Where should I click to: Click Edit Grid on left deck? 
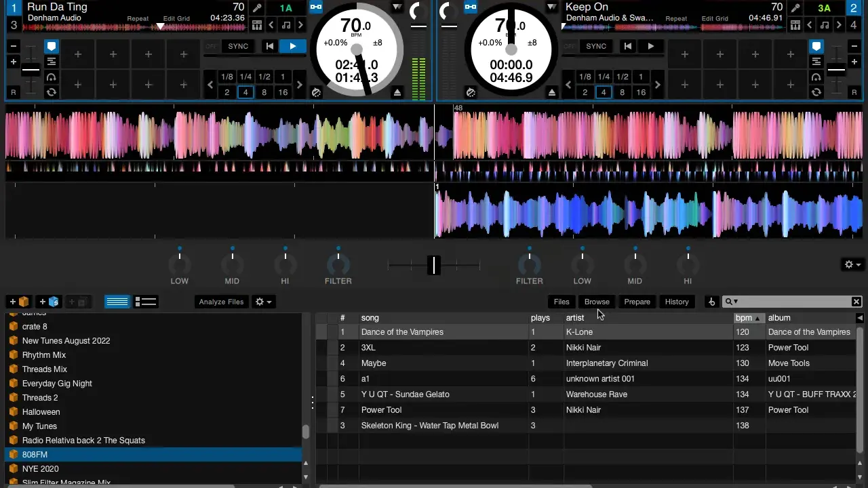click(x=176, y=19)
